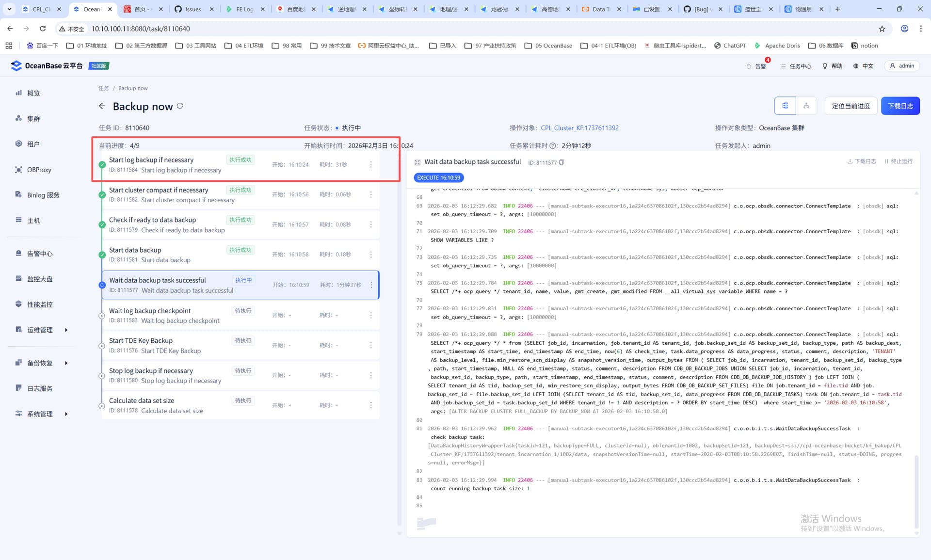Open the help tooltip next to 任务累计耗时
931x560 pixels.
click(553, 145)
